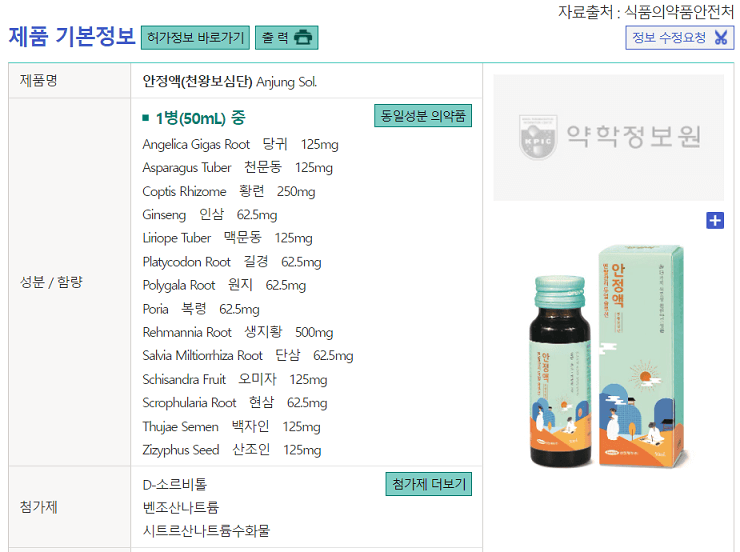Click the 약학정보원 banner image
Image resolution: width=740 pixels, height=552 pixels.
(608, 137)
